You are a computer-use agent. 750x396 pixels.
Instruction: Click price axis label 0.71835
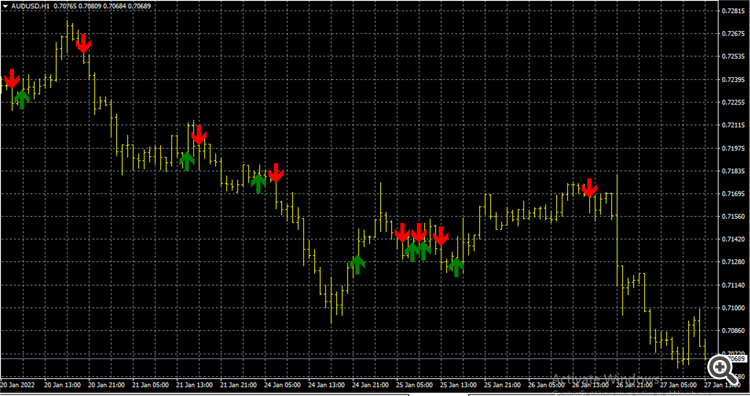(x=734, y=171)
